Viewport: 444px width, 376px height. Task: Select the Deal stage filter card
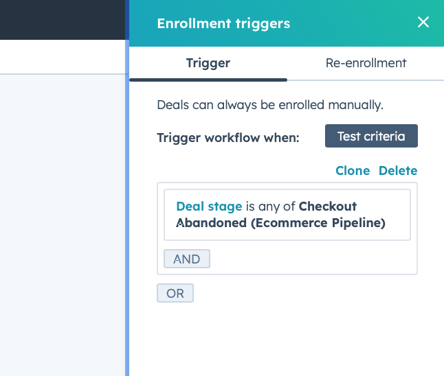[x=287, y=215]
